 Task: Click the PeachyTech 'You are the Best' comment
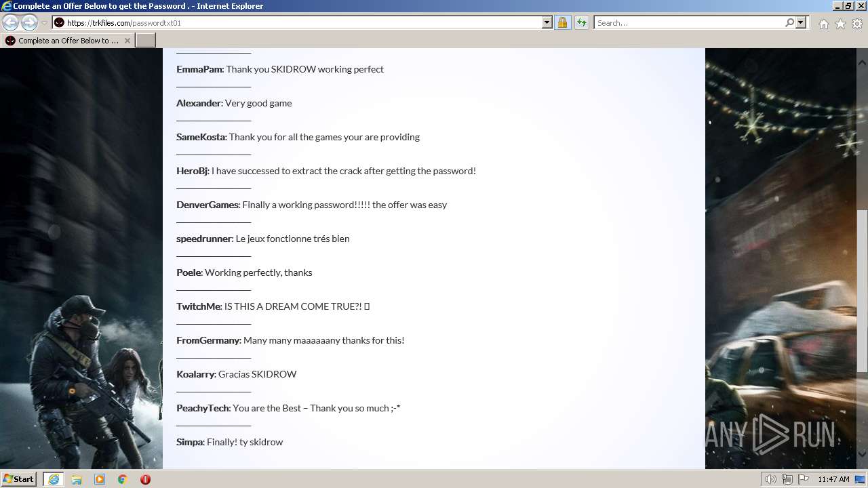288,408
